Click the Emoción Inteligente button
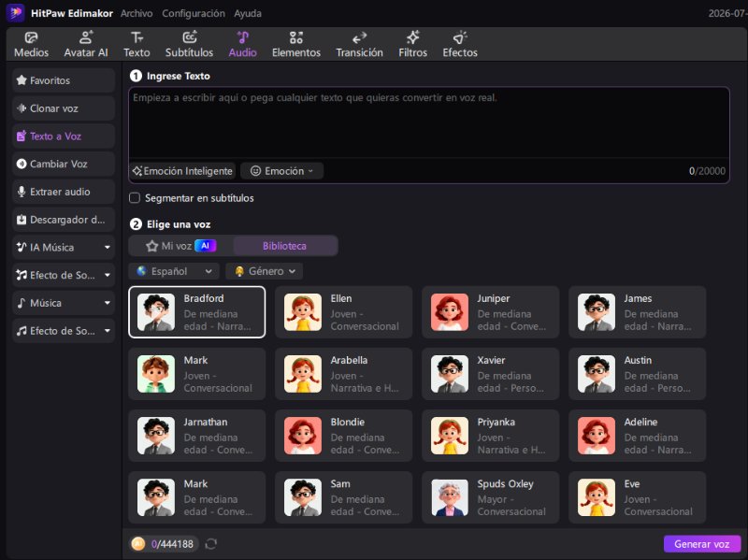The height and width of the screenshot is (560, 748). tap(182, 171)
